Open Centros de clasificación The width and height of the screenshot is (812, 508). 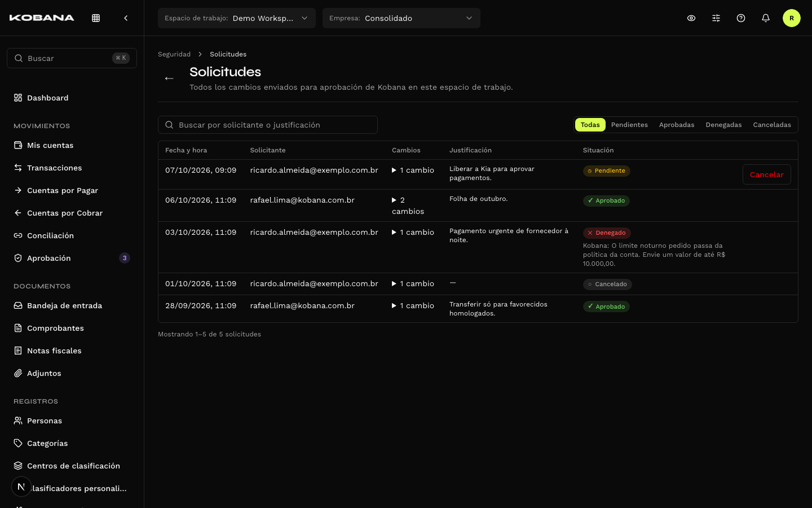(72, 466)
